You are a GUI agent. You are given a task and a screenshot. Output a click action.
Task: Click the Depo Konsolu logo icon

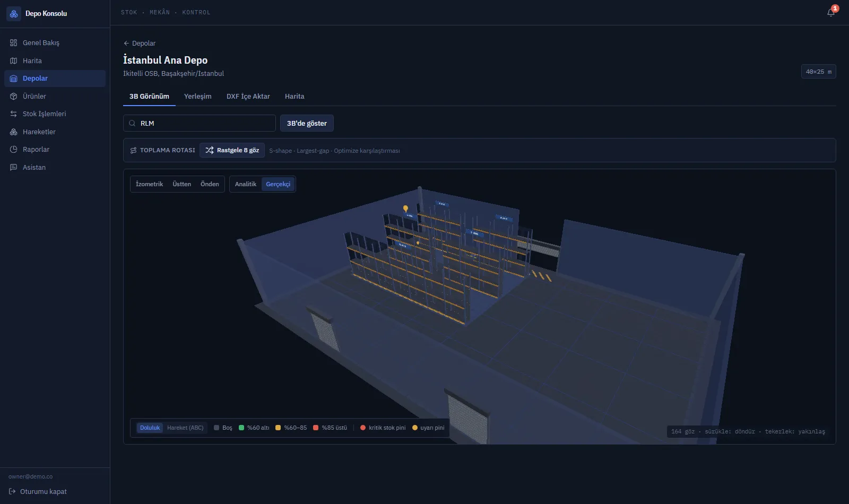tap(14, 14)
